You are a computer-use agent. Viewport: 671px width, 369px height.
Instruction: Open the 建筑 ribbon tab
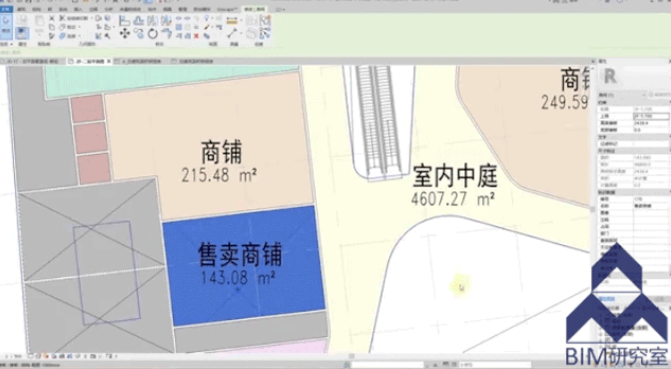click(21, 9)
